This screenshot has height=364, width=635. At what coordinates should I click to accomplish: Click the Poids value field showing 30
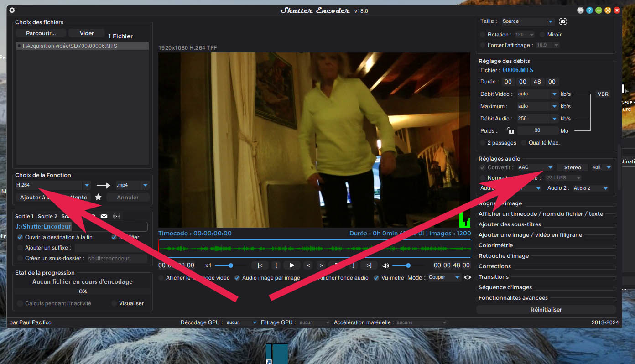tap(537, 130)
